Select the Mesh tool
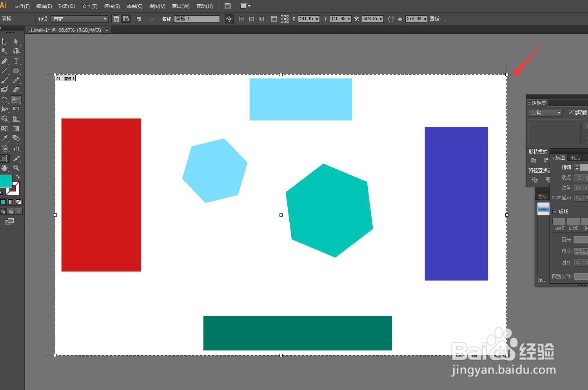This screenshot has width=588, height=390. [x=5, y=129]
